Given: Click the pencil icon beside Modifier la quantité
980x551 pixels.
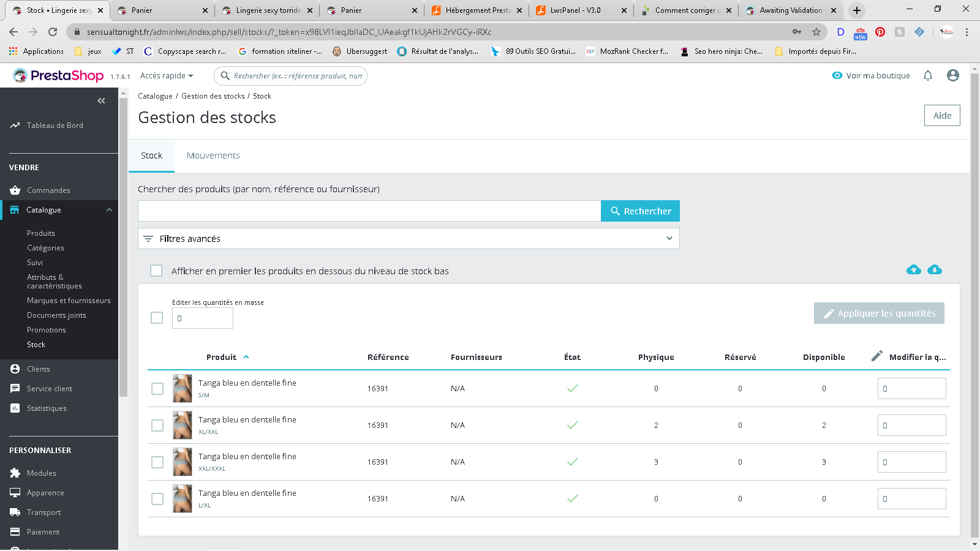Looking at the screenshot, I should [877, 356].
